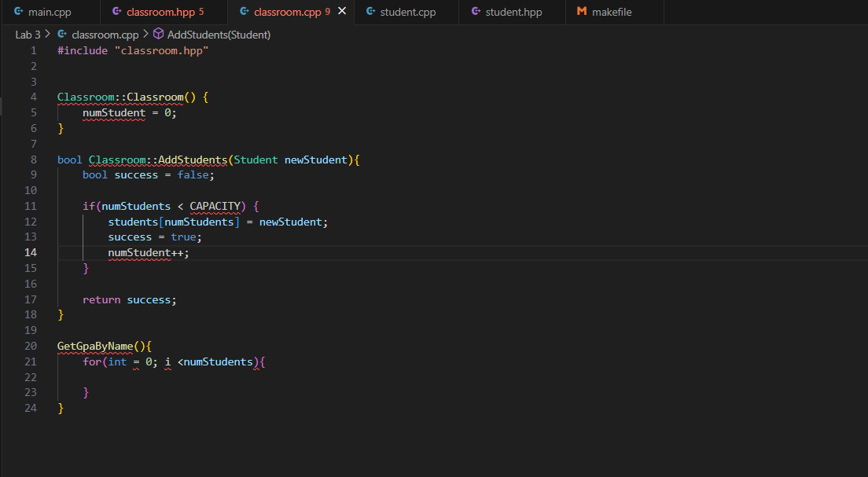Click the bool return type on line 8
This screenshot has height=477, width=868.
pyautogui.click(x=70, y=160)
